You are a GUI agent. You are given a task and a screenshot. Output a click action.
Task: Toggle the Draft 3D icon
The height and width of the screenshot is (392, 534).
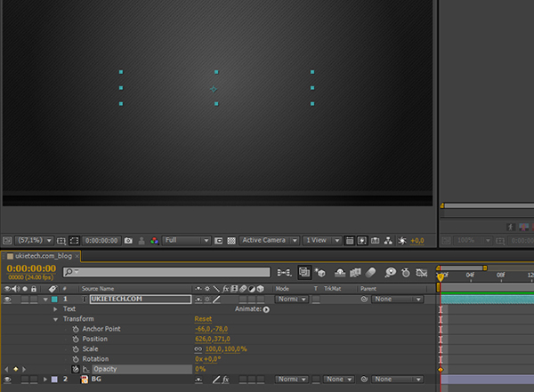[320, 273]
